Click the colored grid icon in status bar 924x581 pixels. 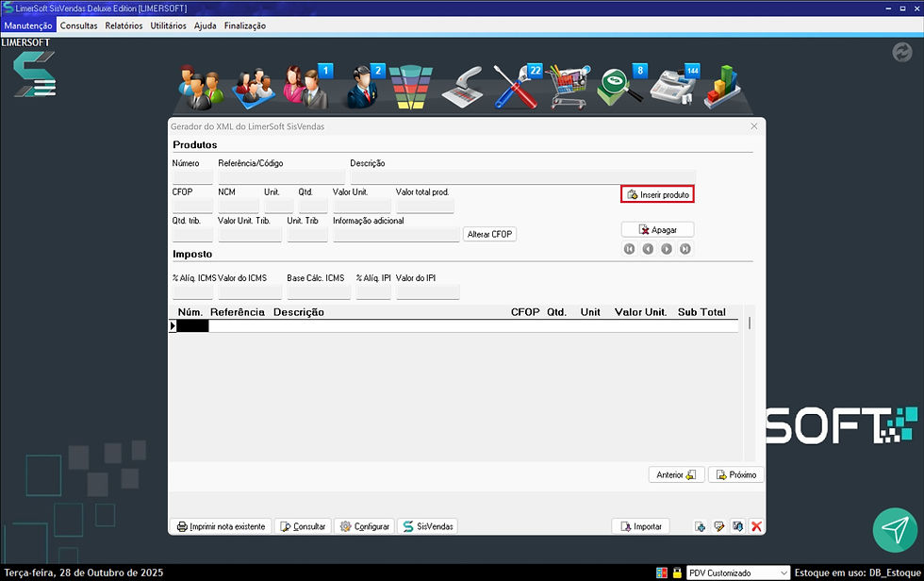pyautogui.click(x=662, y=573)
